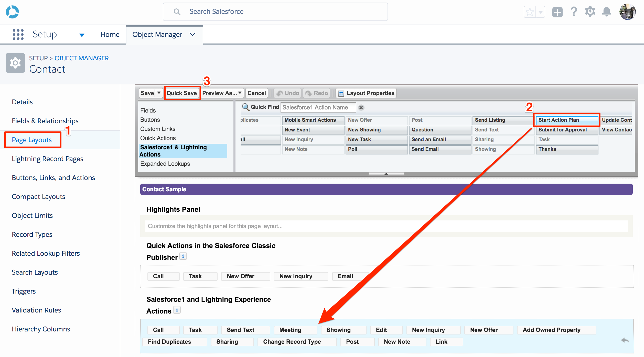Select the Mobile Smart Actions palette item
644x357 pixels.
(313, 120)
